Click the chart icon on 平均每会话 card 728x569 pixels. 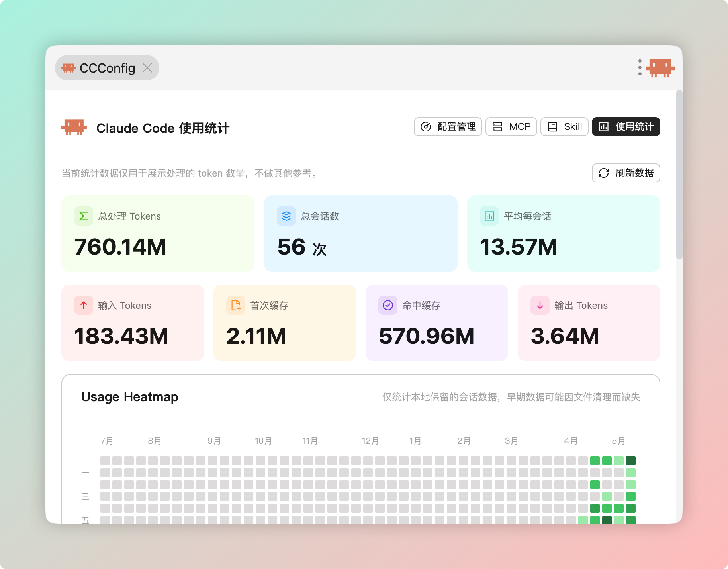(x=489, y=216)
